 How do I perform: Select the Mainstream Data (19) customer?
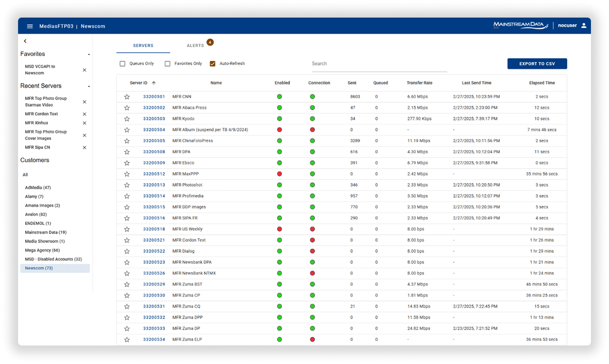tap(46, 232)
